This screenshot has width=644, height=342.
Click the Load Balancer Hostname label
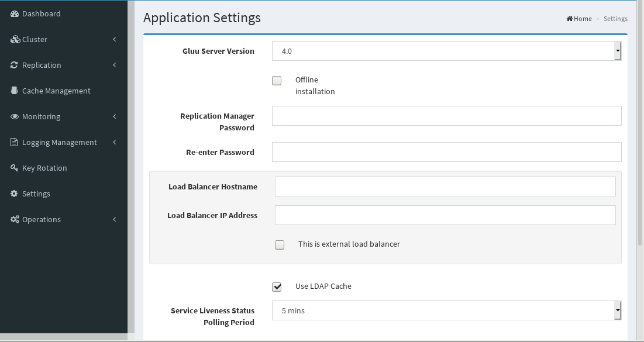click(x=213, y=186)
